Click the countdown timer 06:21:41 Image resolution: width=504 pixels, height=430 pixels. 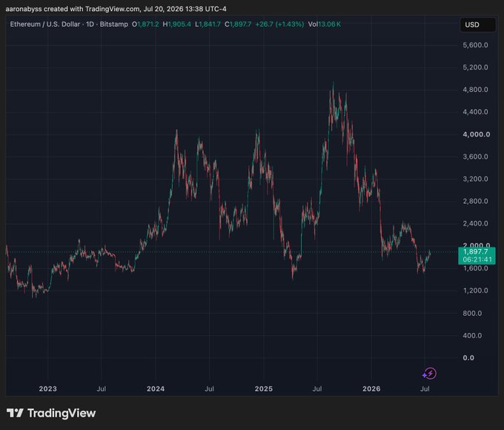point(477,259)
